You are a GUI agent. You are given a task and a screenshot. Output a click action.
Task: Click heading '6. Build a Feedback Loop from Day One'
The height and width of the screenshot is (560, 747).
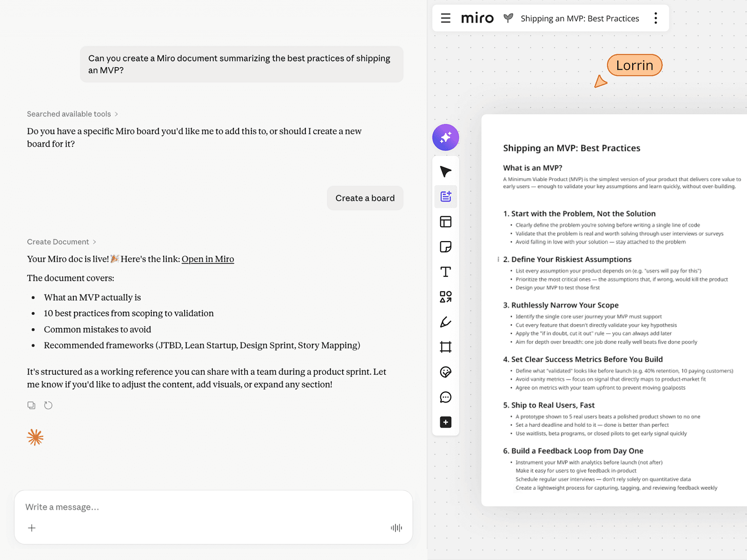tap(573, 451)
